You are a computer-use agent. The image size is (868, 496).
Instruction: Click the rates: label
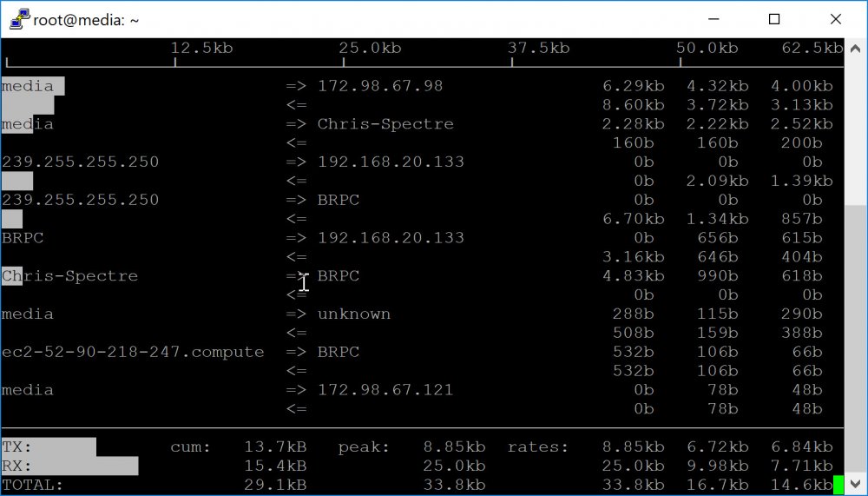coord(538,446)
